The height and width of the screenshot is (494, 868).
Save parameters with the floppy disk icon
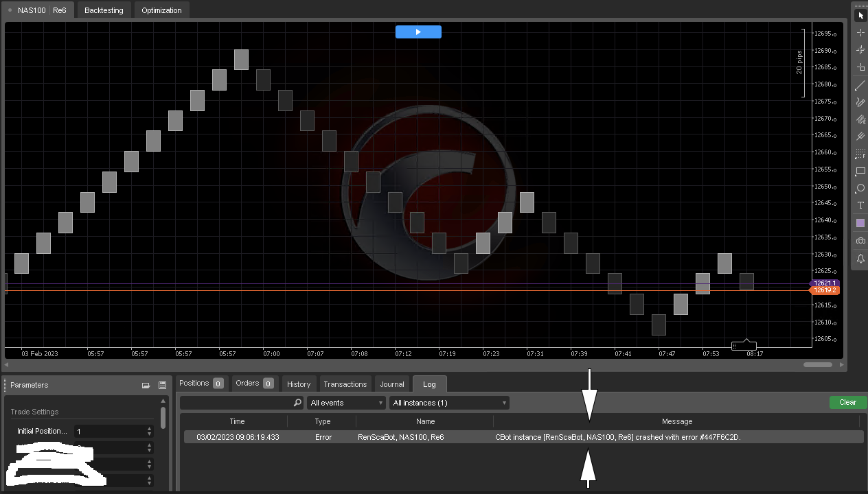[162, 386]
